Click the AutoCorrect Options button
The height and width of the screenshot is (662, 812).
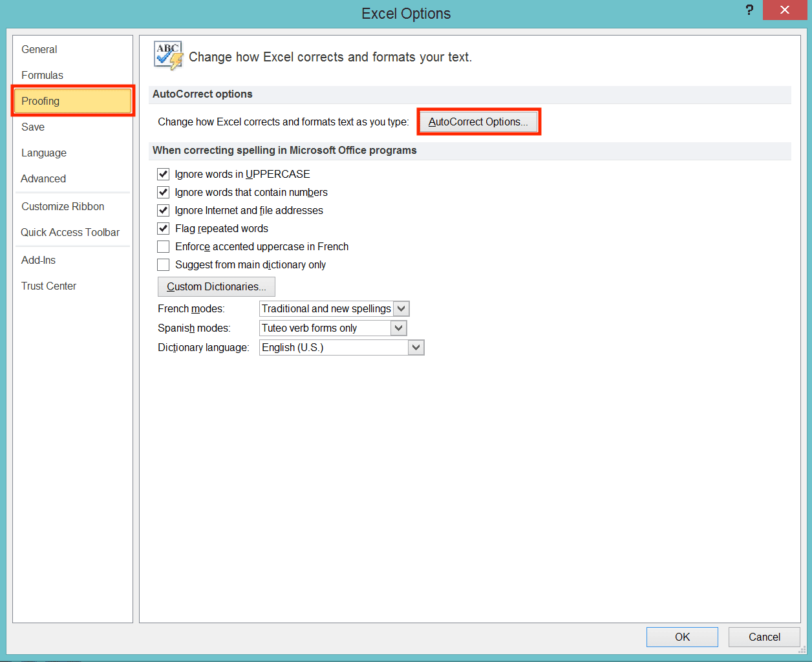point(478,122)
